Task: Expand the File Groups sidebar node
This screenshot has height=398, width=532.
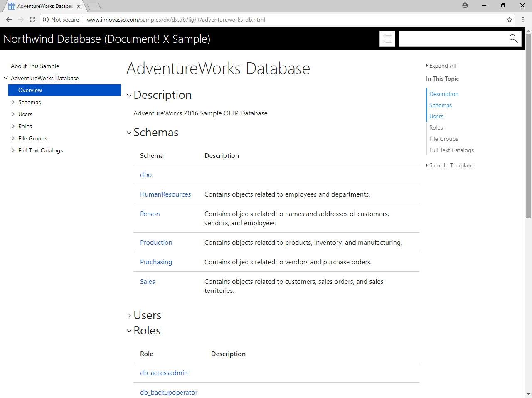Action: coord(13,138)
